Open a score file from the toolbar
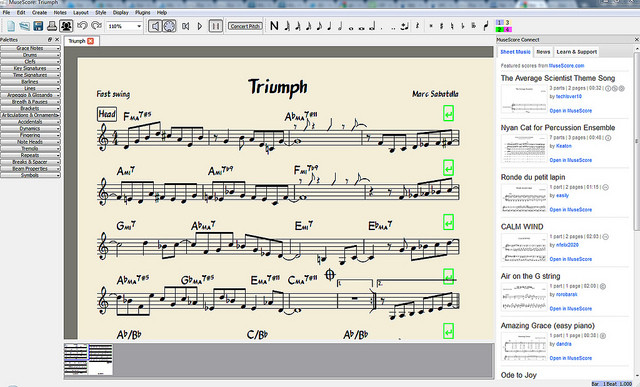Screen dimensions: 640x387 24,26
